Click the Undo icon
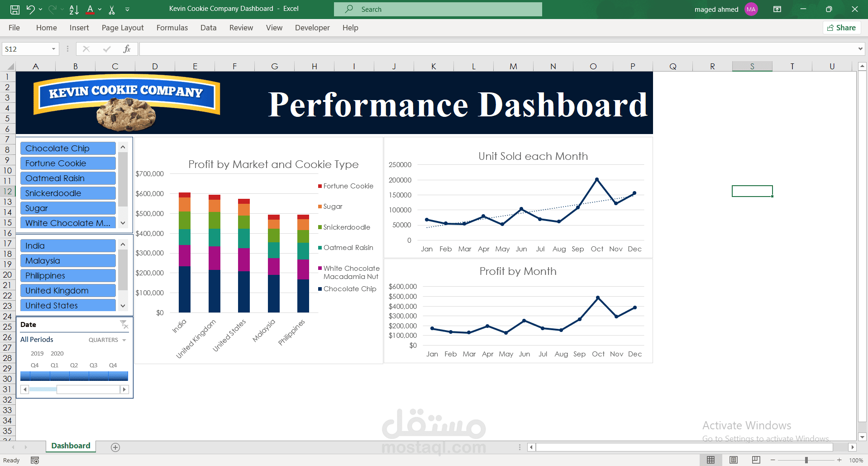The image size is (868, 466). coord(30,9)
